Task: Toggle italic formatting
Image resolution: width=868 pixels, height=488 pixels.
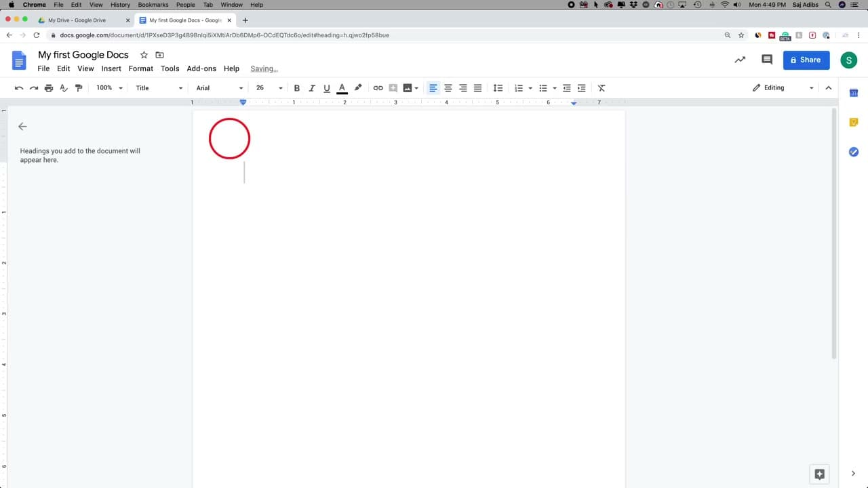Action: pos(312,88)
